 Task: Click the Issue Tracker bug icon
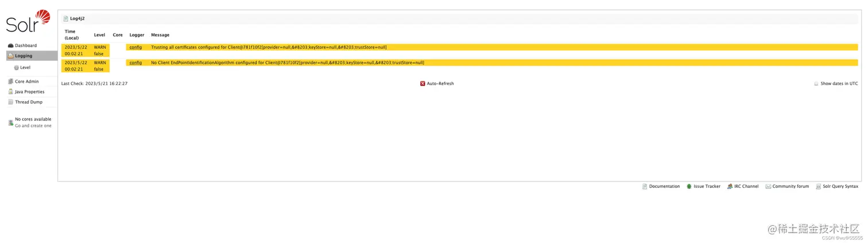pos(689,186)
